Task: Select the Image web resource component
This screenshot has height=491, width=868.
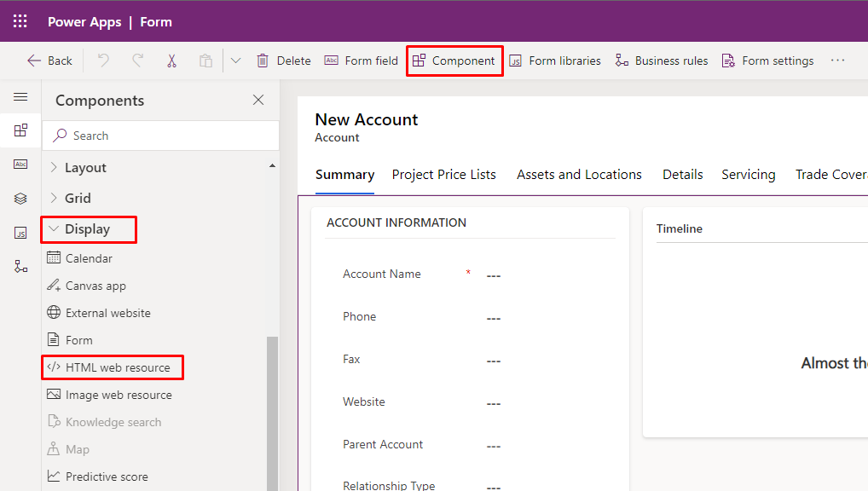Action: tap(110, 395)
